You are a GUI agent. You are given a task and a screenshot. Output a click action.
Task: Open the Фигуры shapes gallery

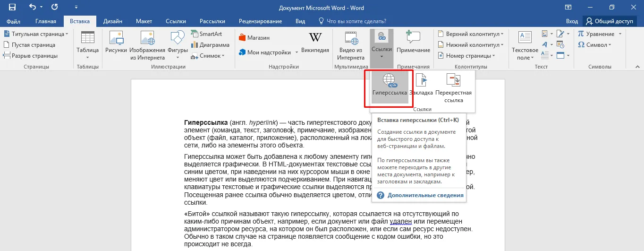pyautogui.click(x=178, y=45)
